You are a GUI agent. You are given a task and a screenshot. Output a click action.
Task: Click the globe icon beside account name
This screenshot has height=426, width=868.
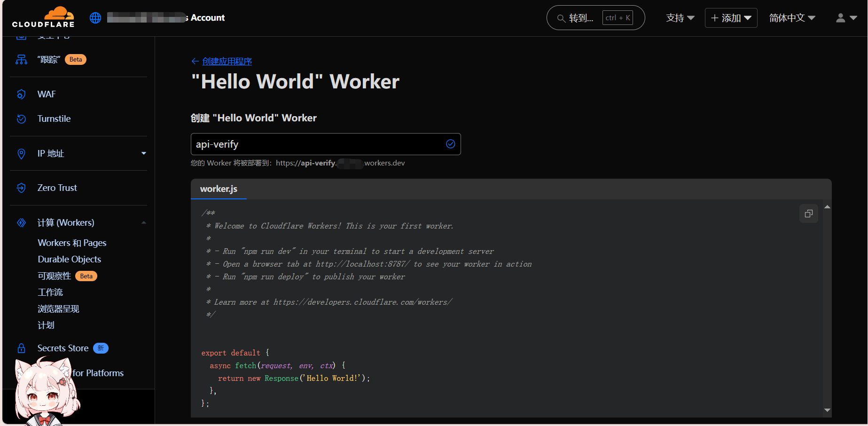95,18
